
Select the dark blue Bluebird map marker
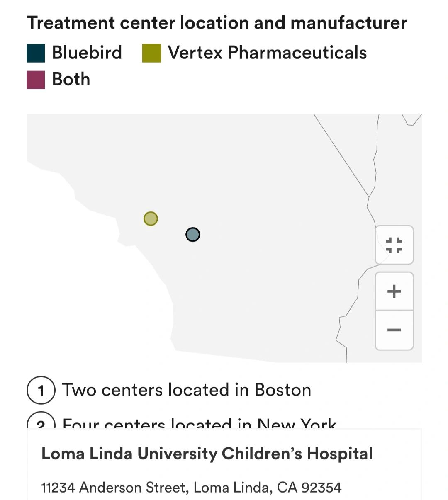tap(193, 235)
